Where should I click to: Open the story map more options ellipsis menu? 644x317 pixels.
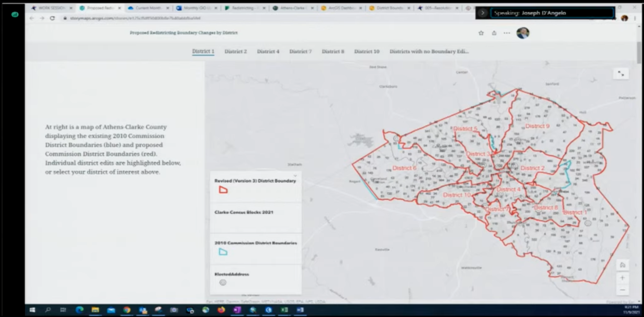[507, 33]
